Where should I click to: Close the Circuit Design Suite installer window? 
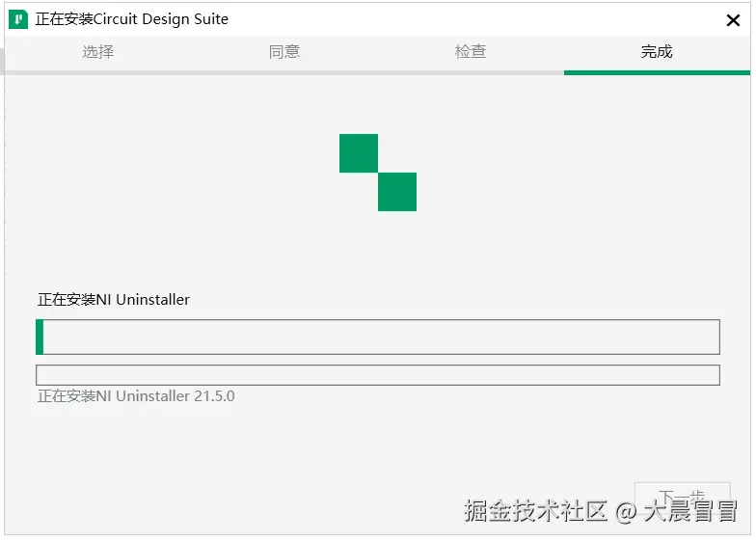733,20
